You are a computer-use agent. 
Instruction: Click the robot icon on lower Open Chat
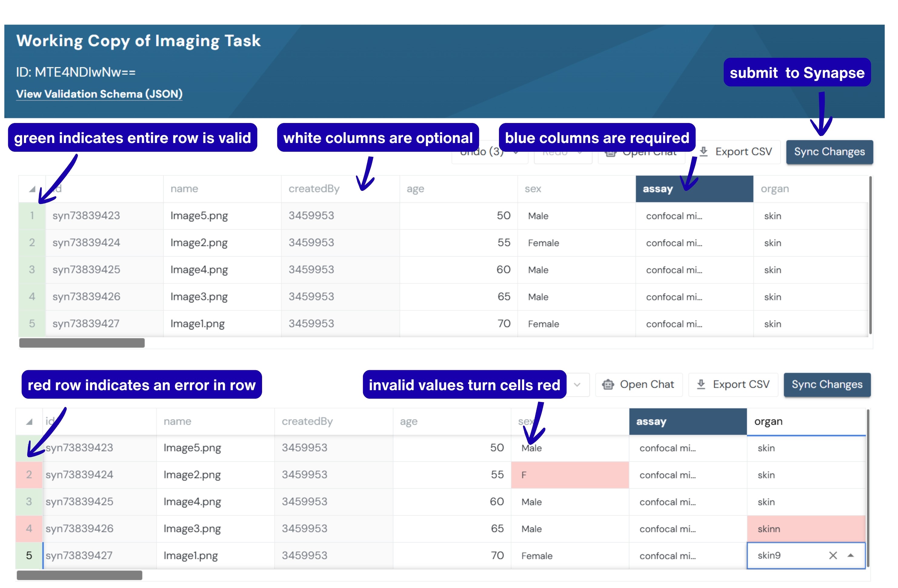608,384
